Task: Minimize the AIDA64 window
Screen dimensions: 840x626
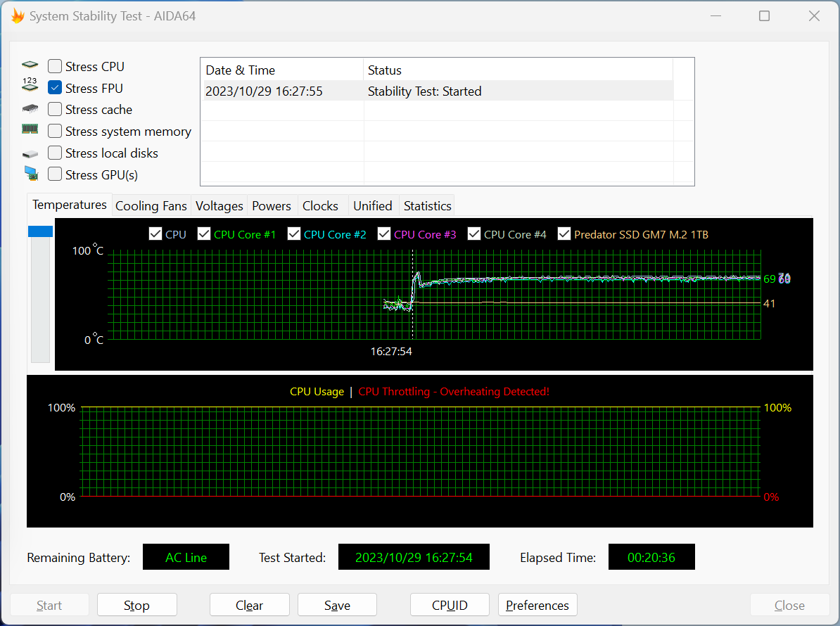Action: pyautogui.click(x=715, y=16)
